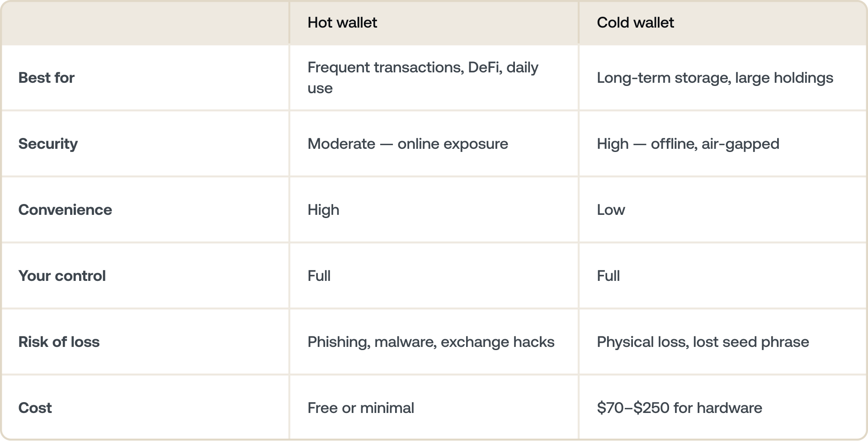
Task: Click Full control cell under Hot wallet
Action: point(319,276)
